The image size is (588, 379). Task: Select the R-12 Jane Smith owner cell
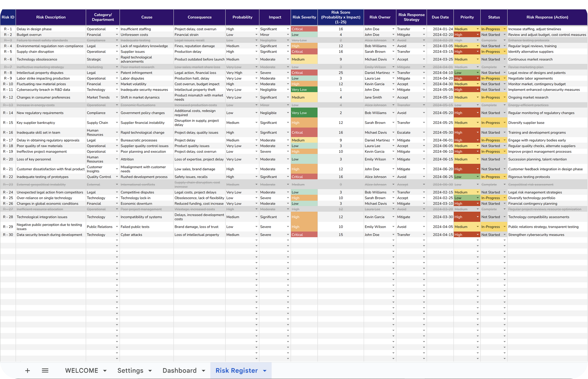(376, 97)
